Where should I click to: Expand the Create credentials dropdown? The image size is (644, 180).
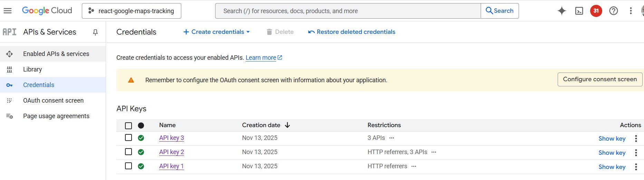tap(217, 32)
